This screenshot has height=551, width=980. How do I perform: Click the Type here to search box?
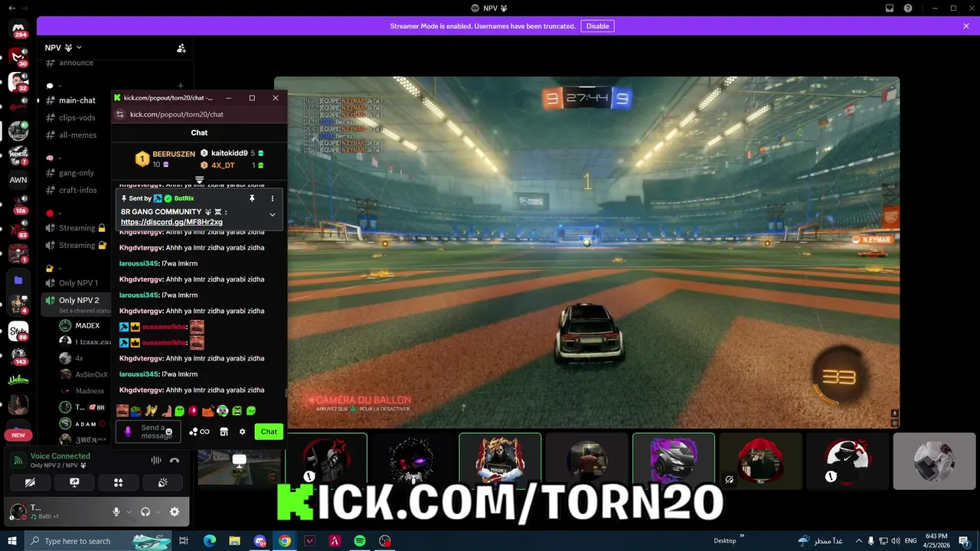click(98, 541)
